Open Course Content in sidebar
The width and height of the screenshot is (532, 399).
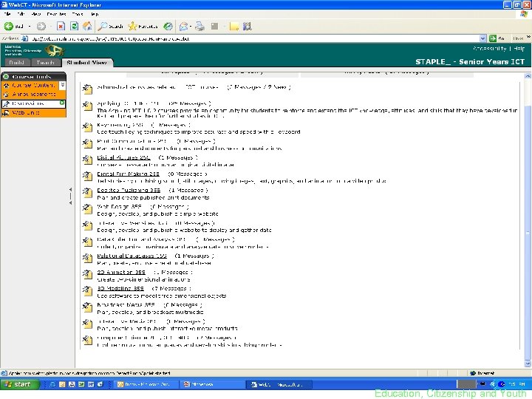pyautogui.click(x=33, y=85)
